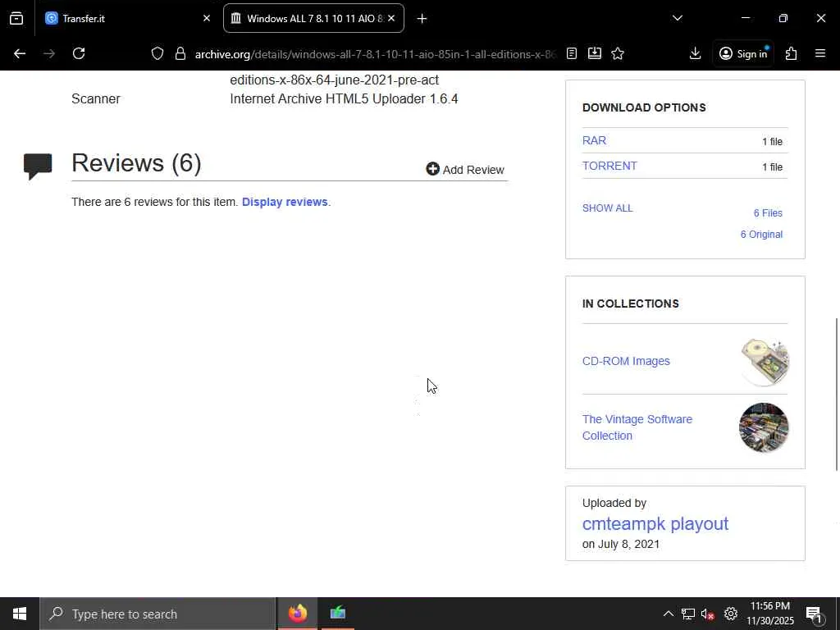Go back to the previous page
The height and width of the screenshot is (630, 840).
point(20,53)
